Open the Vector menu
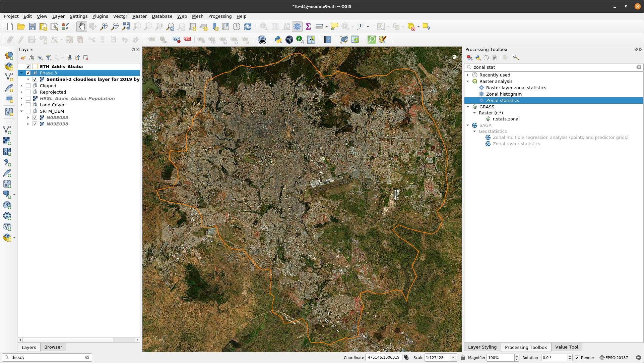The height and width of the screenshot is (363, 644). click(120, 16)
